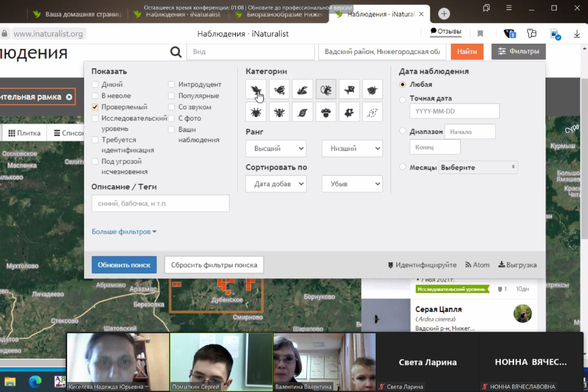
Task: Open the 'Убыв' sort order dropdown
Action: [x=352, y=184]
